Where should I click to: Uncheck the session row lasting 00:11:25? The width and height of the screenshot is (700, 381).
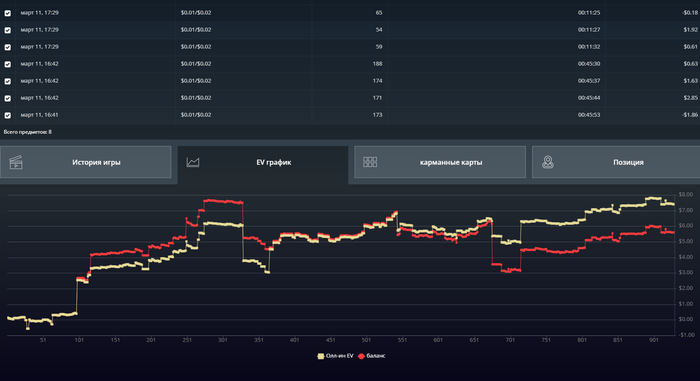[x=8, y=13]
